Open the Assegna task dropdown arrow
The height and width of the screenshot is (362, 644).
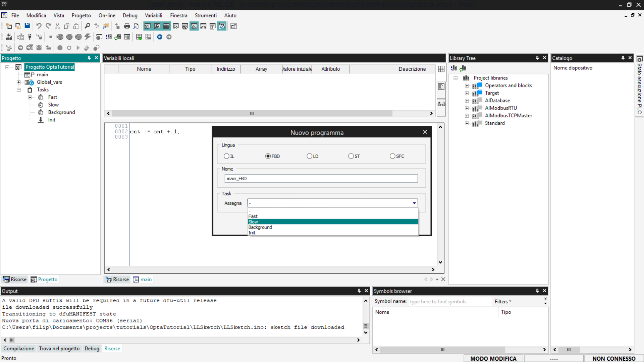pos(414,203)
